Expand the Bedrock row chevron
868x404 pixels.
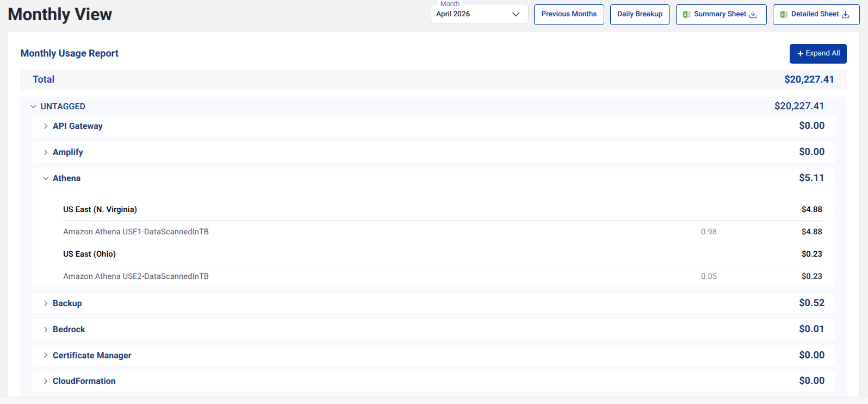coord(46,330)
